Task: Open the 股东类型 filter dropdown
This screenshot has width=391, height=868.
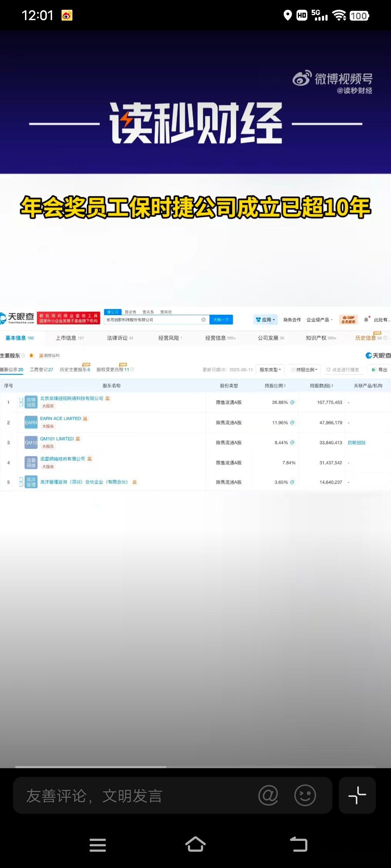Action: [x=270, y=370]
